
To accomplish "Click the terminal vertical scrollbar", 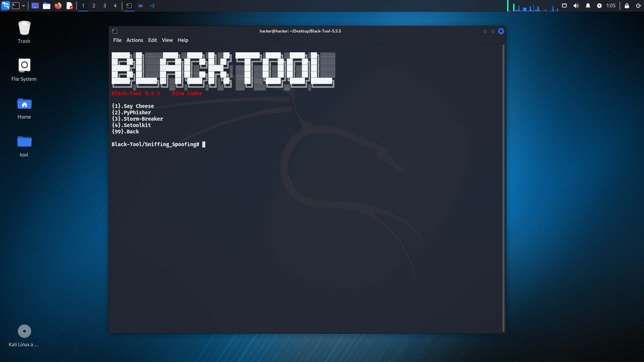I will pyautogui.click(x=503, y=188).
